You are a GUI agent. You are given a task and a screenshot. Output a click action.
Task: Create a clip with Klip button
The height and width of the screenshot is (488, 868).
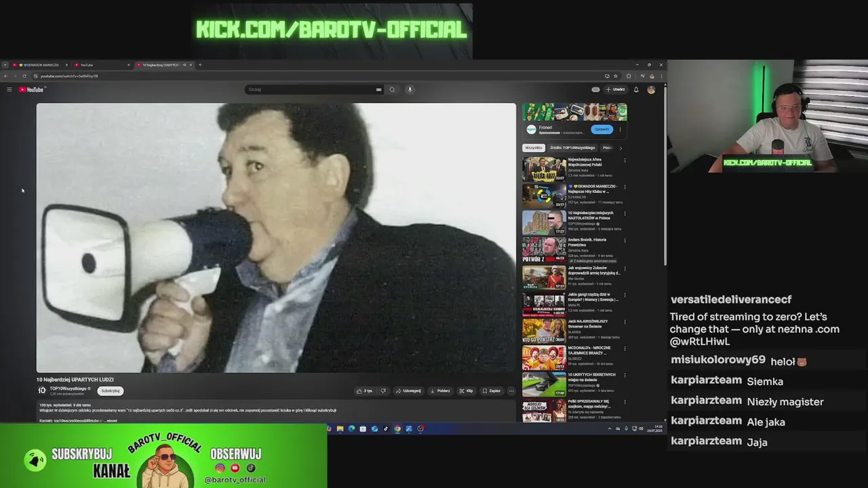tap(466, 390)
